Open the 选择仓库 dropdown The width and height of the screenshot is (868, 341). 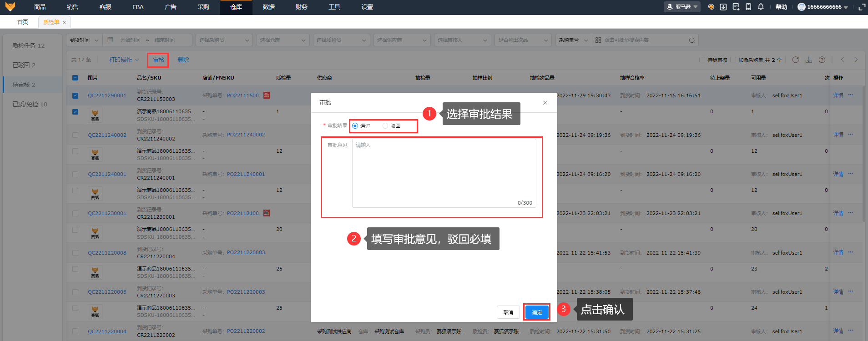click(283, 40)
